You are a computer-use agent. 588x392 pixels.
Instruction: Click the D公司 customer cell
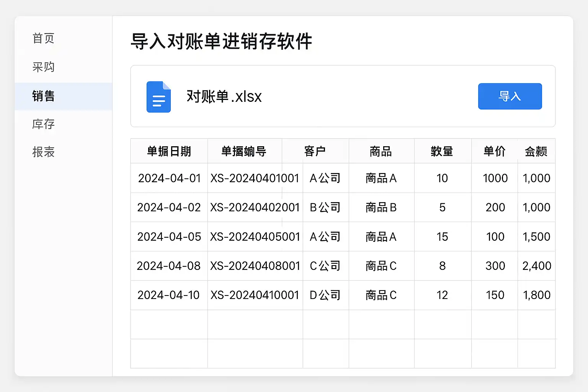(325, 295)
